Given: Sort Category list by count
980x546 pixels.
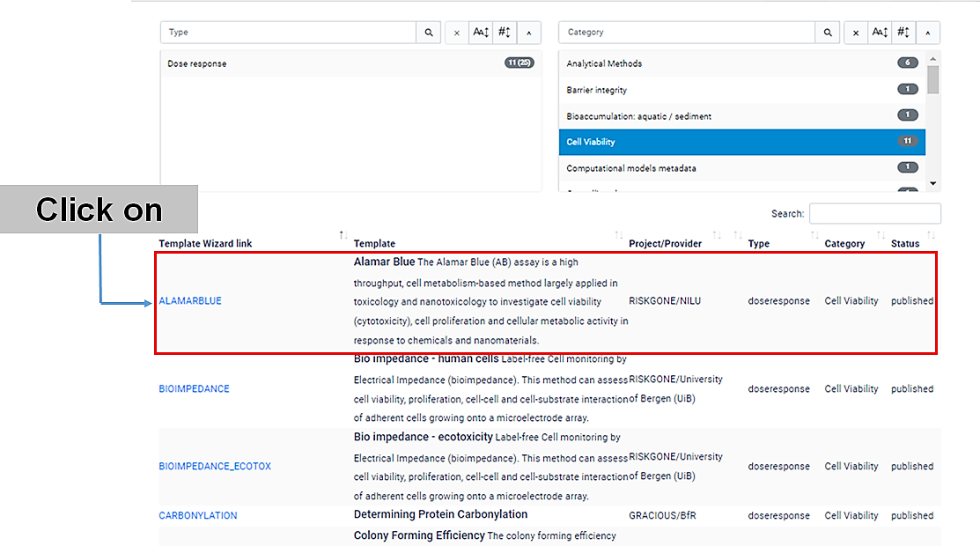Looking at the screenshot, I should pos(903,33).
